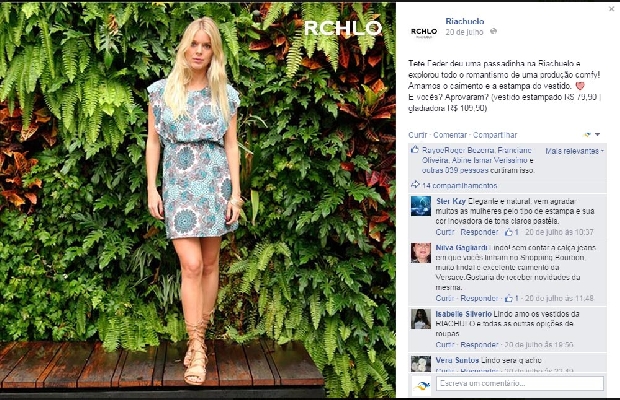Click the share arrow icon beside 14 compartilhamentos
This screenshot has height=400, width=620.
415,185
